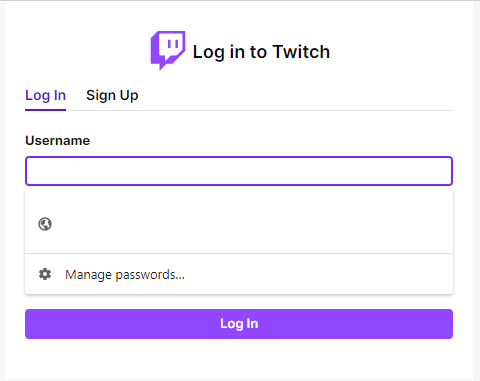Click the "Up" word in Sign Up tab
Screen dimensions: 480x381
[x=129, y=96]
